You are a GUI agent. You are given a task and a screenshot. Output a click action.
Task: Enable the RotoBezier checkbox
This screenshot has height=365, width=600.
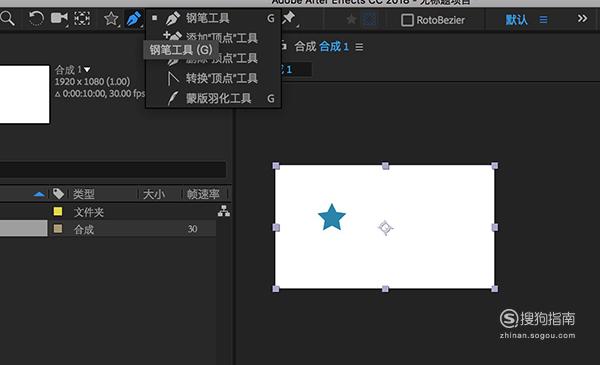pyautogui.click(x=407, y=20)
